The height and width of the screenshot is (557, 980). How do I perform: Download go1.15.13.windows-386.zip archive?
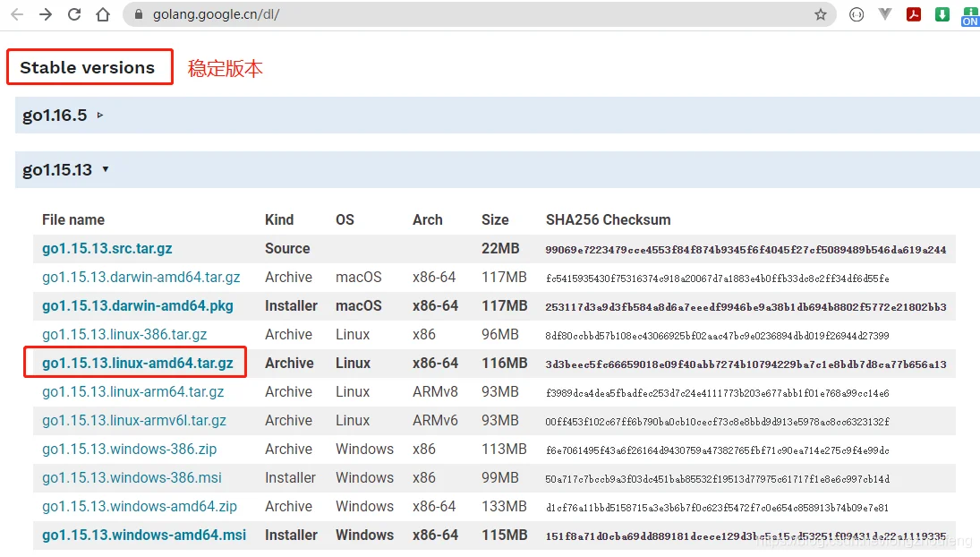[129, 450]
